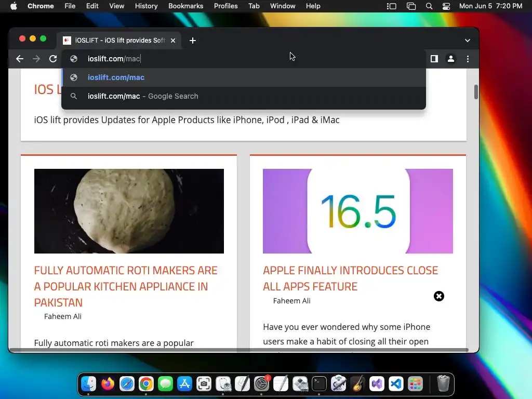Image resolution: width=532 pixels, height=399 pixels.
Task: Open Launchpad from the Dock
Action: [415, 384]
